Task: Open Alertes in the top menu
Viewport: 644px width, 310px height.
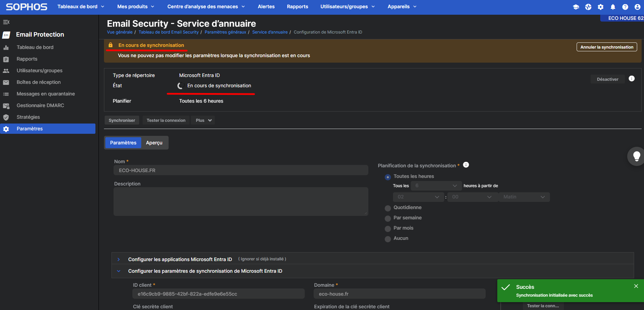Action: (x=266, y=7)
